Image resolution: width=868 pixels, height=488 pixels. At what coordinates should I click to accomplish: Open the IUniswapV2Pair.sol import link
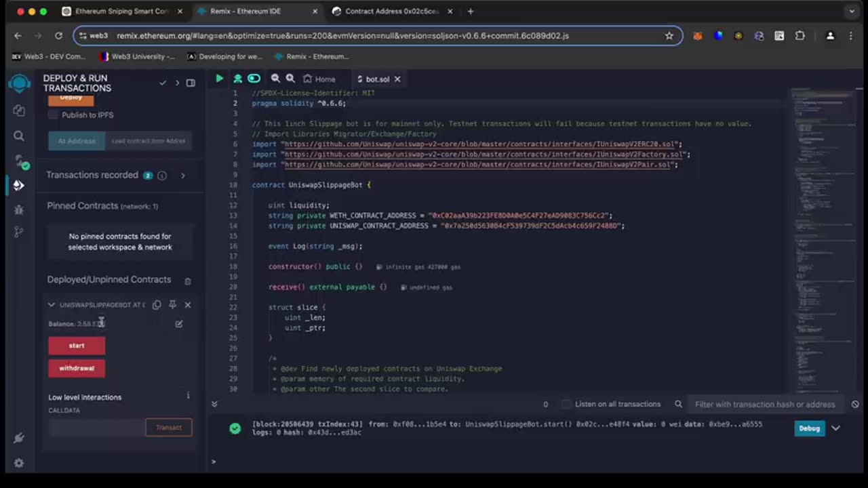pos(479,165)
